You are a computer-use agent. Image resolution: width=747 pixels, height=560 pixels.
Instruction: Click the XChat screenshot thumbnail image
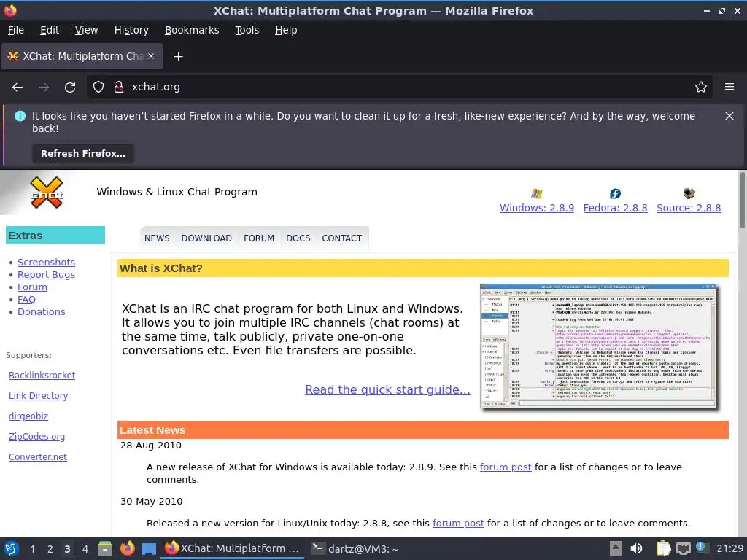pos(598,346)
